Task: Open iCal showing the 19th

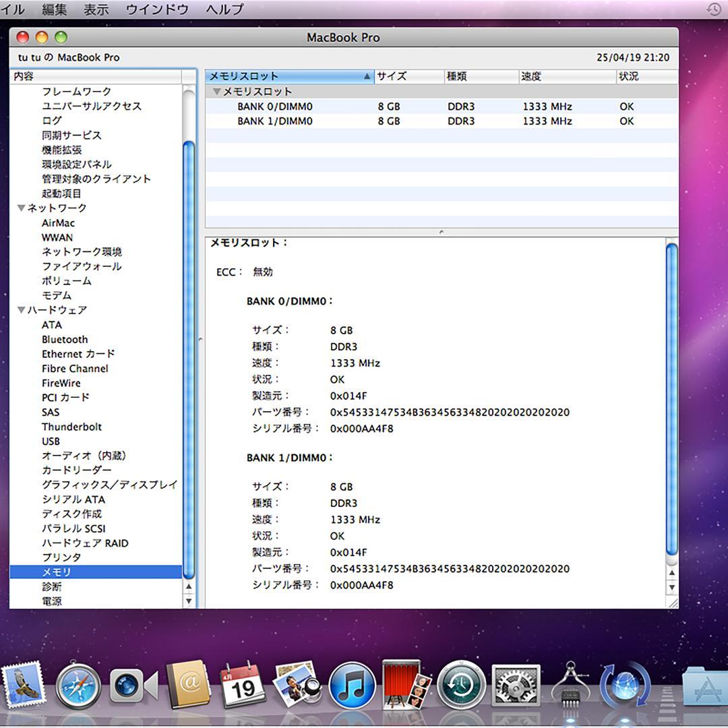Action: coord(243,688)
